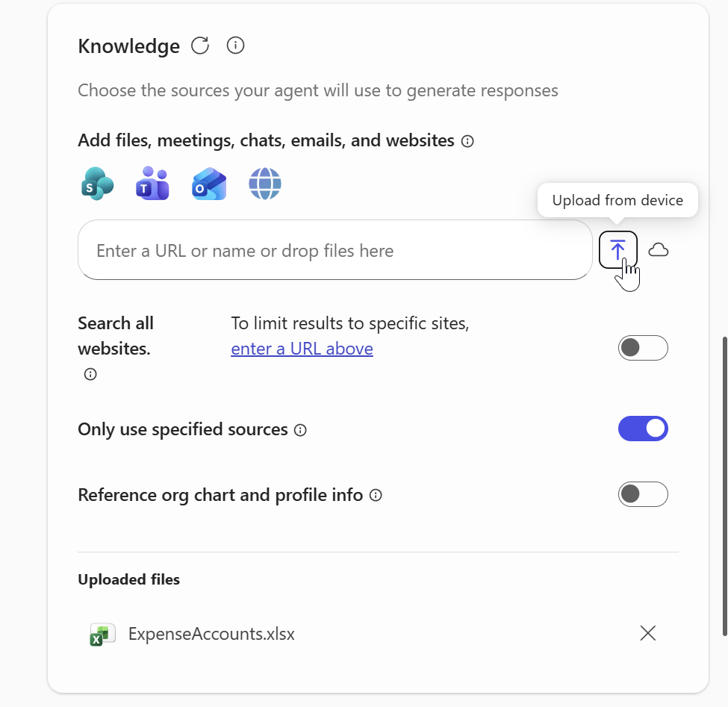Enable Reference org chart and profile info
Screen dimensions: 728x707
click(643, 494)
